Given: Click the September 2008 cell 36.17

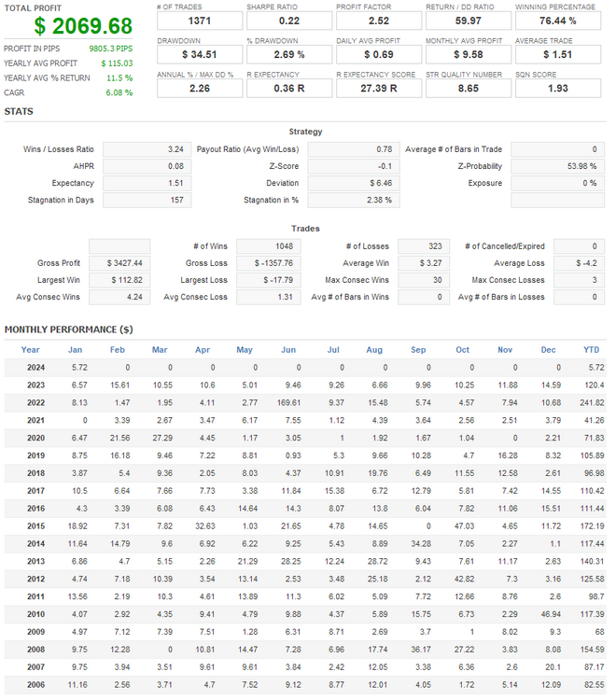Looking at the screenshot, I should point(421,650).
